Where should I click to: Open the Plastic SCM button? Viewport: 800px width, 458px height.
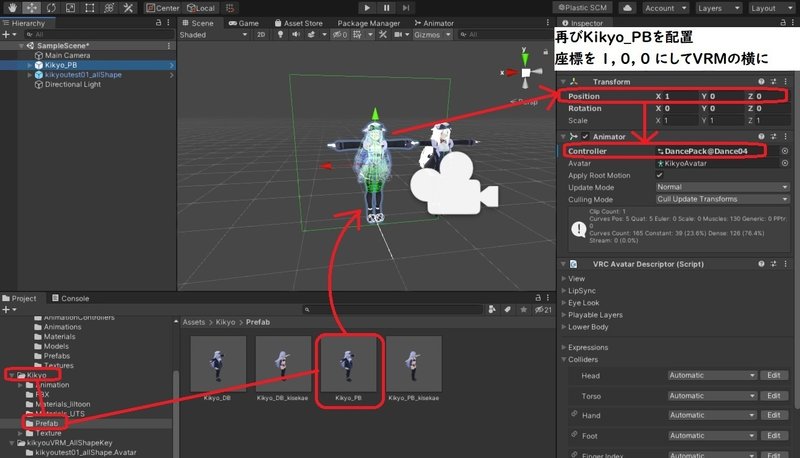[x=583, y=8]
